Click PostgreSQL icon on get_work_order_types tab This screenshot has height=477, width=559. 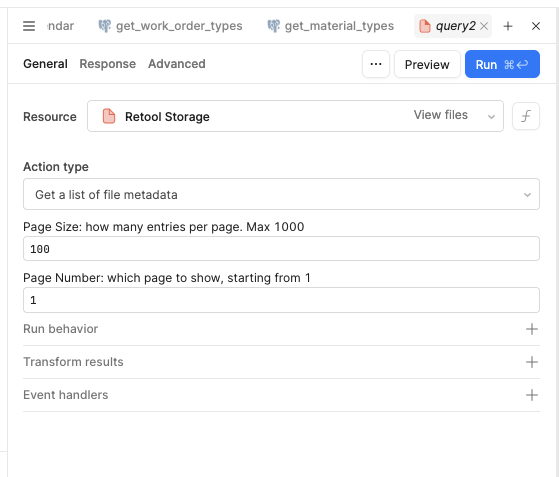click(104, 26)
